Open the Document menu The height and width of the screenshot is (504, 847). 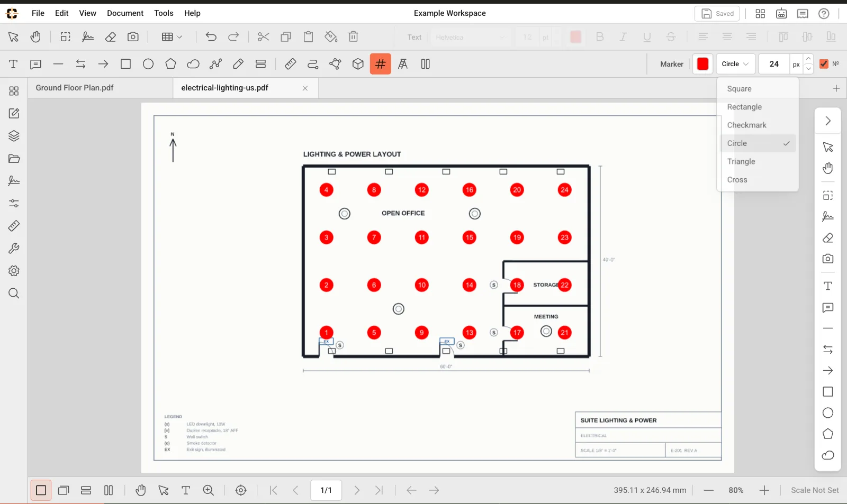coord(125,13)
